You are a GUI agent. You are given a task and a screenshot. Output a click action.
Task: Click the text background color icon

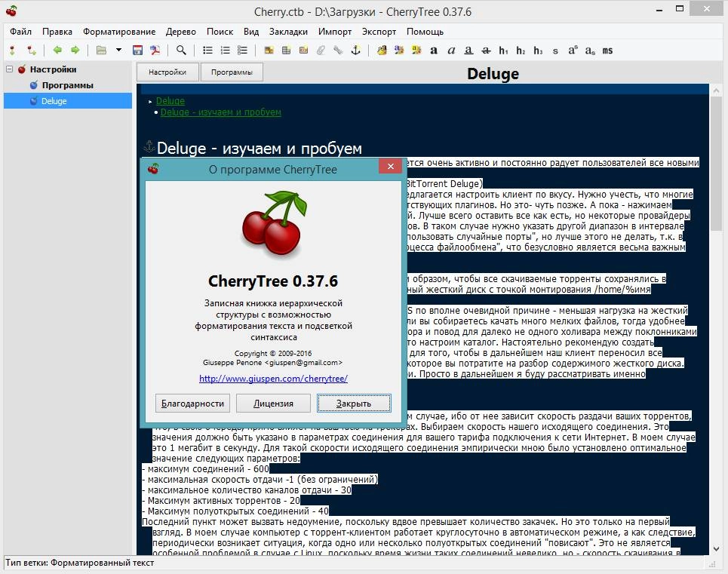point(416,50)
